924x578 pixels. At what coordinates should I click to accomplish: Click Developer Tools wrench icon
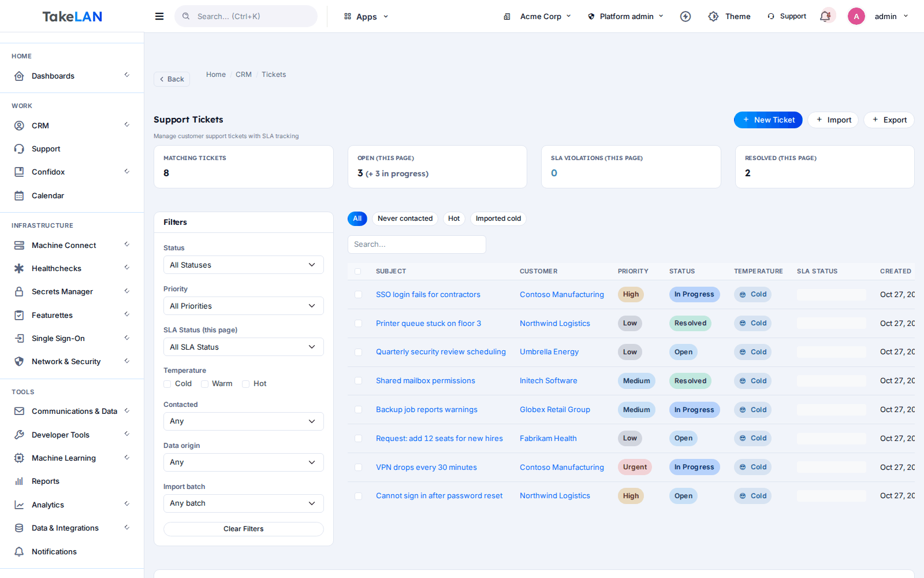19,435
